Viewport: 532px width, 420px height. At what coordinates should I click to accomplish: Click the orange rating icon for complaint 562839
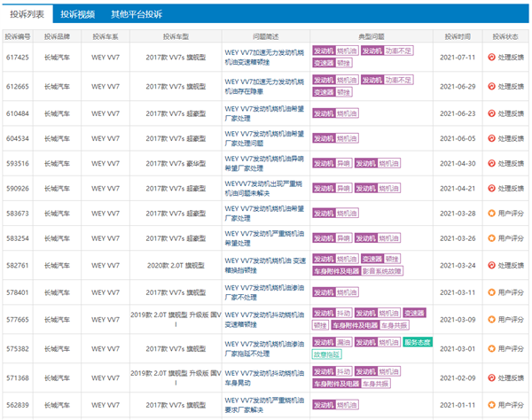pos(491,405)
